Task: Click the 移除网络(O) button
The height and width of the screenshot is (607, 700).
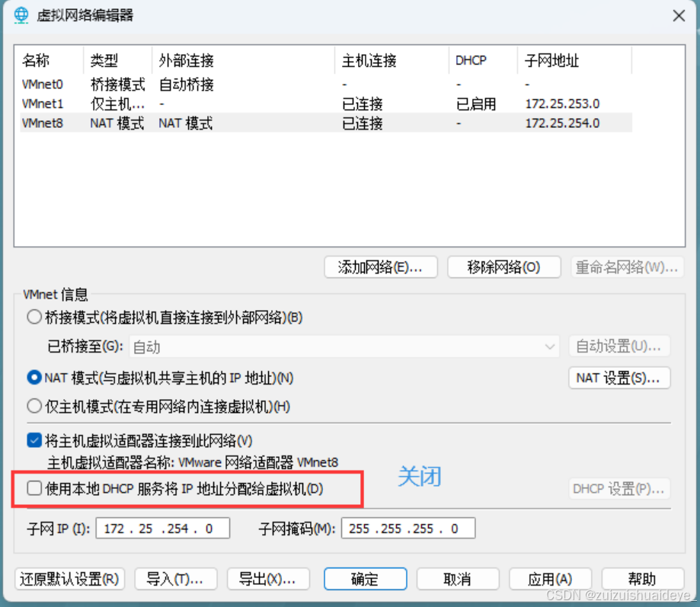Action: pos(504,267)
